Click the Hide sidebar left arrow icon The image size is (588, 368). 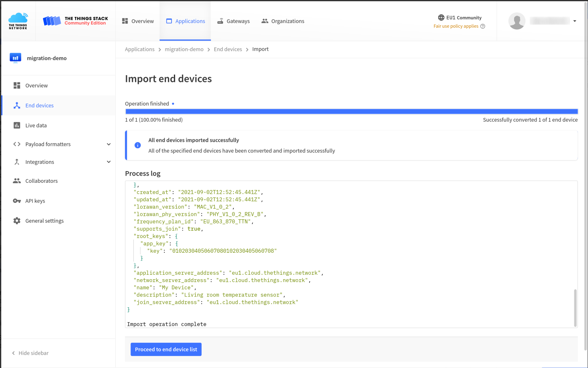pyautogui.click(x=13, y=353)
